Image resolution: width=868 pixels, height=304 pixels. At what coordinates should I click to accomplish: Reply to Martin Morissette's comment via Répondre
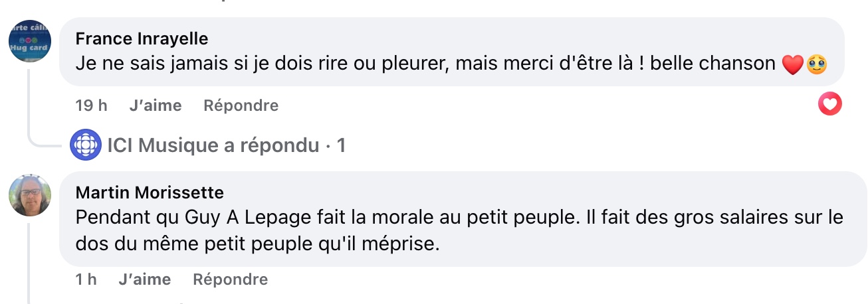pyautogui.click(x=230, y=279)
